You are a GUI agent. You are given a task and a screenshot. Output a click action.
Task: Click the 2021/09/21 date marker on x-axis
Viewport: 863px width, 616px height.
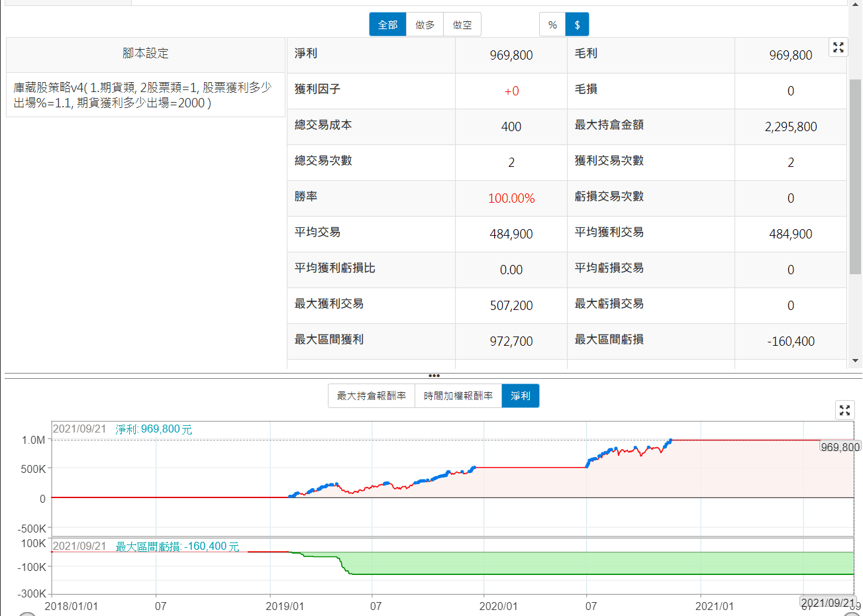[828, 603]
